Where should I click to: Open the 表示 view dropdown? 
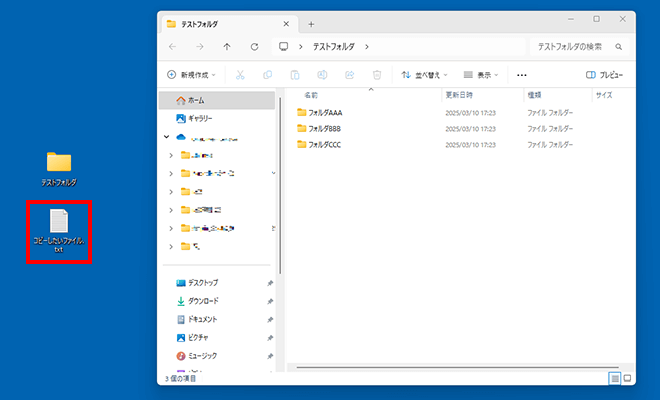[481, 75]
